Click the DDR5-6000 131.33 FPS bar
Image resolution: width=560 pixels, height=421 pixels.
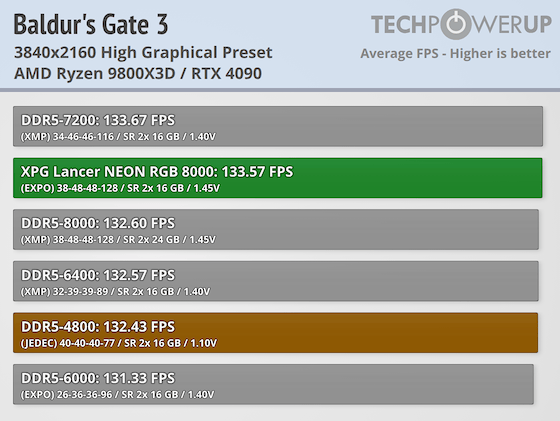coord(273,384)
